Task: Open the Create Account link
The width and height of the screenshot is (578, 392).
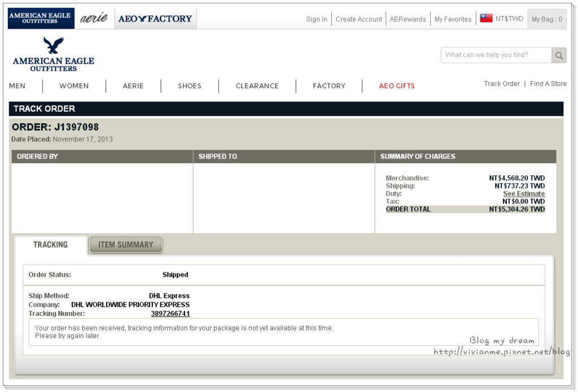Action: pos(358,19)
